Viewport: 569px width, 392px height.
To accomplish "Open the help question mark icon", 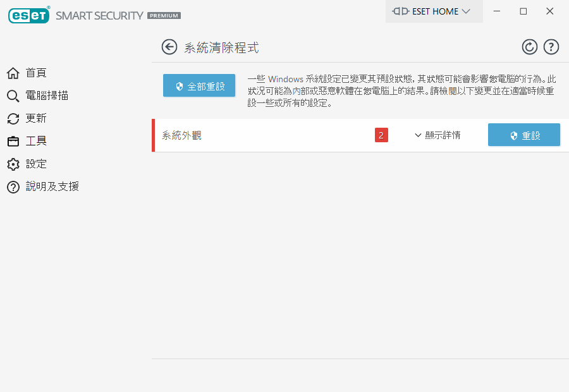I will (551, 47).
